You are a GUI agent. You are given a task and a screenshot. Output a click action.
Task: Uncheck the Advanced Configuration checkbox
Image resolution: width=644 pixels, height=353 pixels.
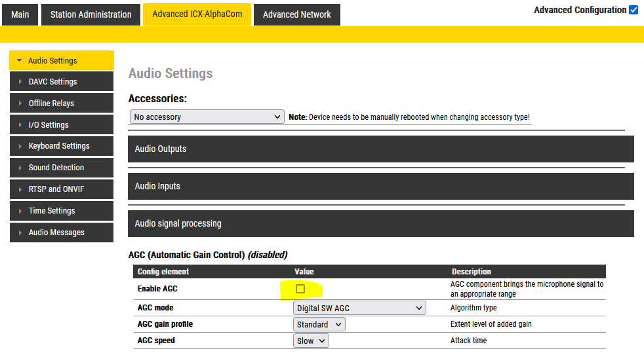(633, 10)
